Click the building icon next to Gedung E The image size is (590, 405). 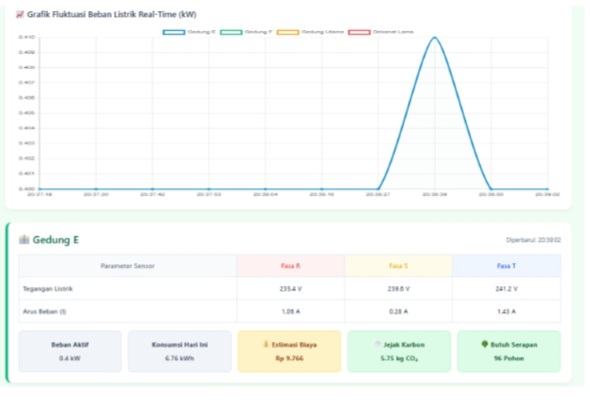[24, 239]
